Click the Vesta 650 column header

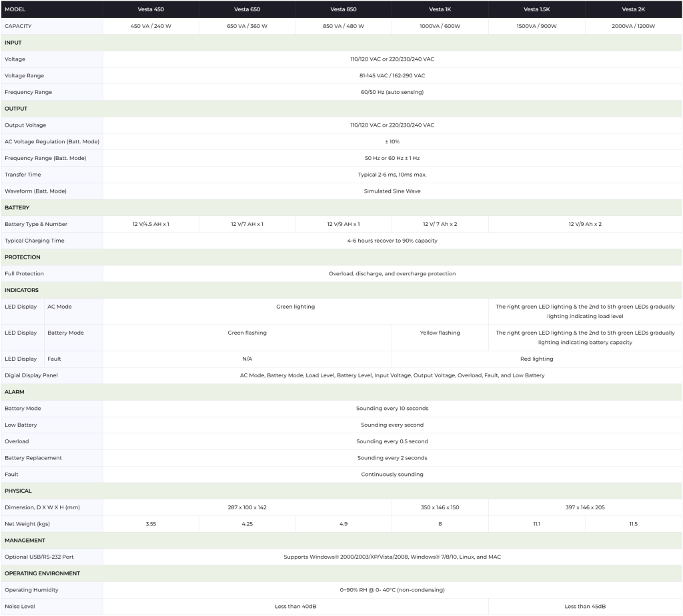[x=247, y=9]
